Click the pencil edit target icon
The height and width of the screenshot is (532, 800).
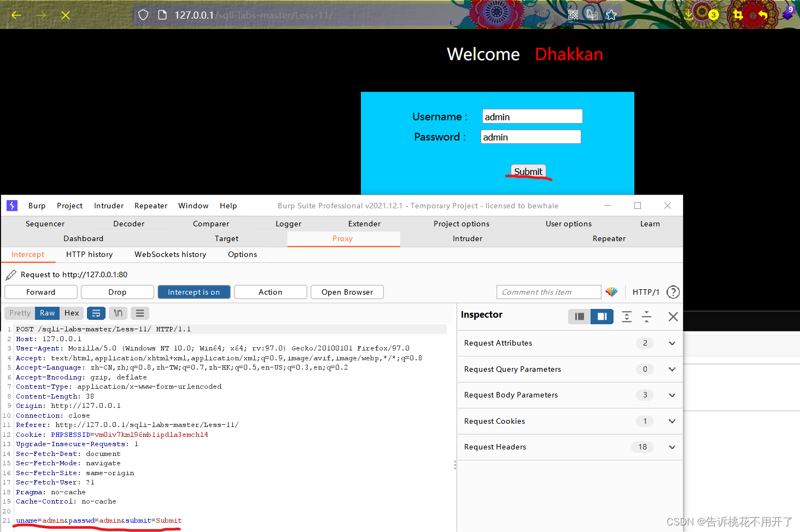pyautogui.click(x=11, y=274)
